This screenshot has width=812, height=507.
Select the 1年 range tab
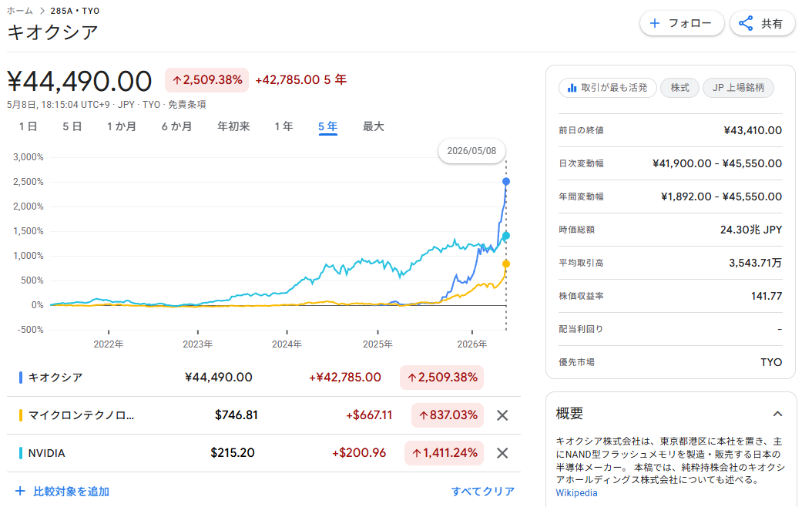click(284, 126)
